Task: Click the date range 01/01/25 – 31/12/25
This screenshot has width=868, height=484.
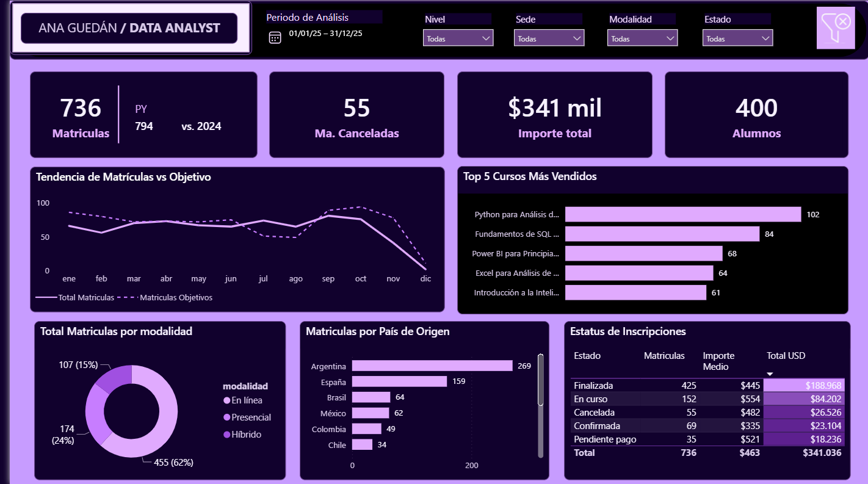Action: click(x=325, y=34)
